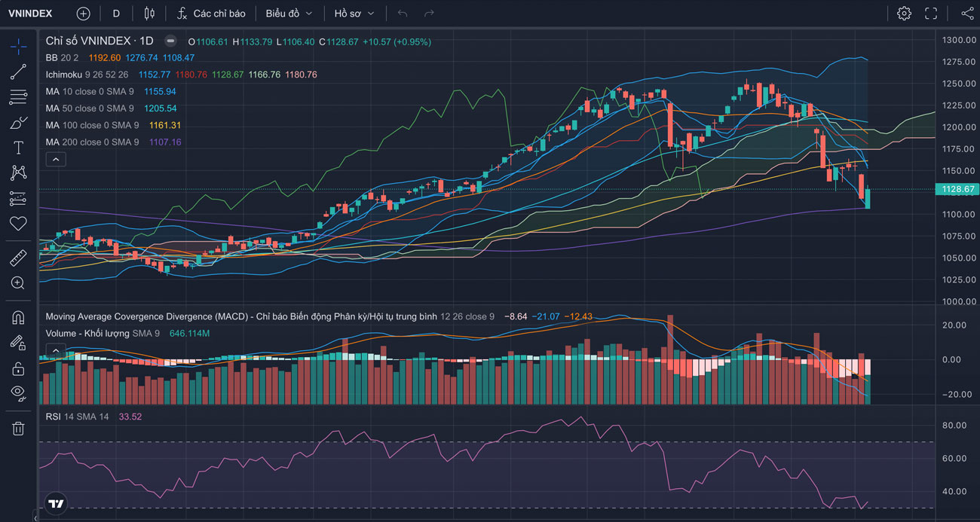This screenshot has height=522, width=980.
Task: Click the 1300.00 price scale label
Action: 959,39
